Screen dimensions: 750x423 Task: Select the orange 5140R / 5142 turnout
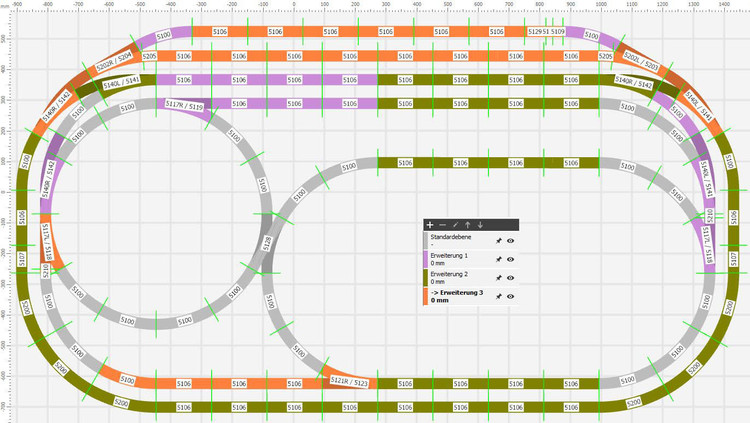click(x=56, y=107)
